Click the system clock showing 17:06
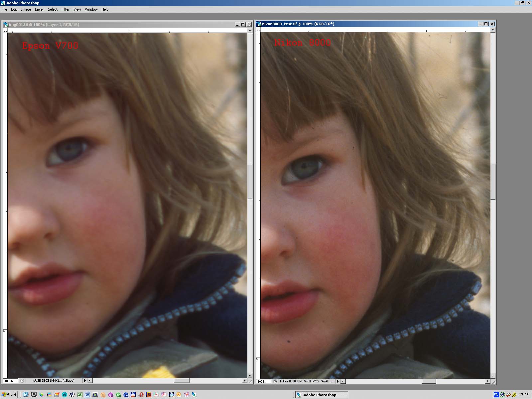Viewport: 532px width, 399px height. tap(524, 395)
